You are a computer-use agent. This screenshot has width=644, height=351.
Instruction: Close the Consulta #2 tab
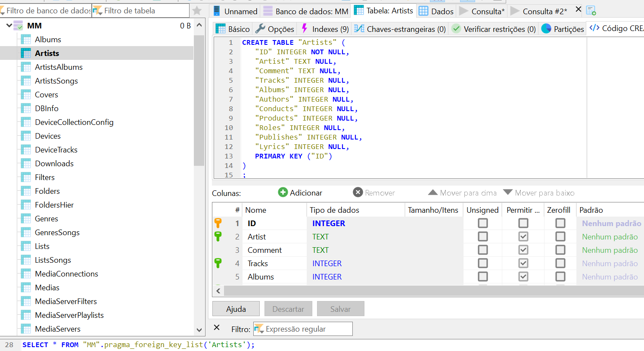click(x=579, y=9)
